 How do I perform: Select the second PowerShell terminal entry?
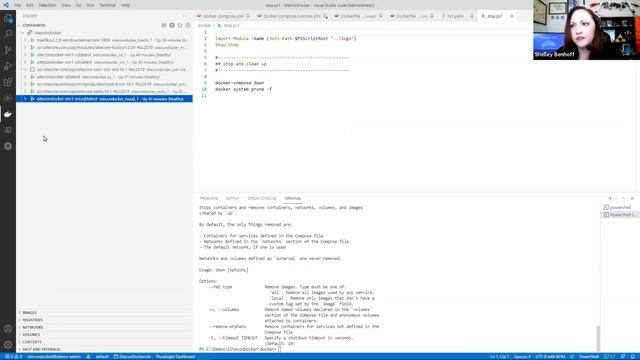click(x=620, y=215)
